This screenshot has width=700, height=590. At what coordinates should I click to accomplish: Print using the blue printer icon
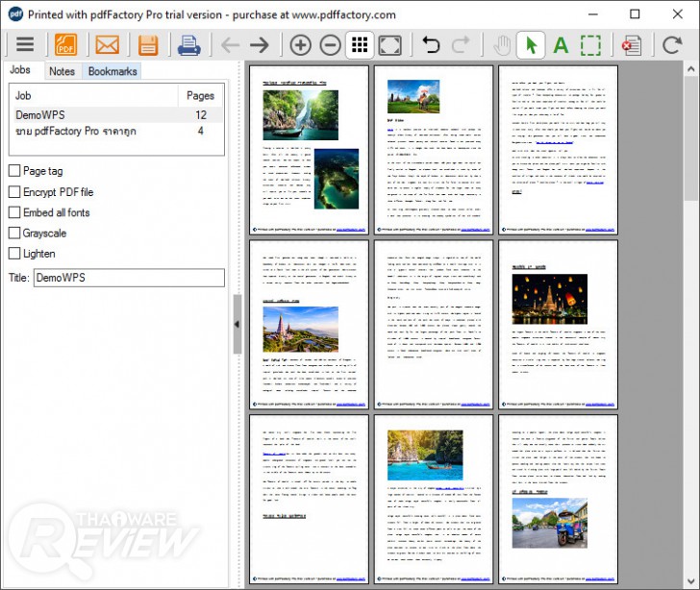(x=188, y=44)
